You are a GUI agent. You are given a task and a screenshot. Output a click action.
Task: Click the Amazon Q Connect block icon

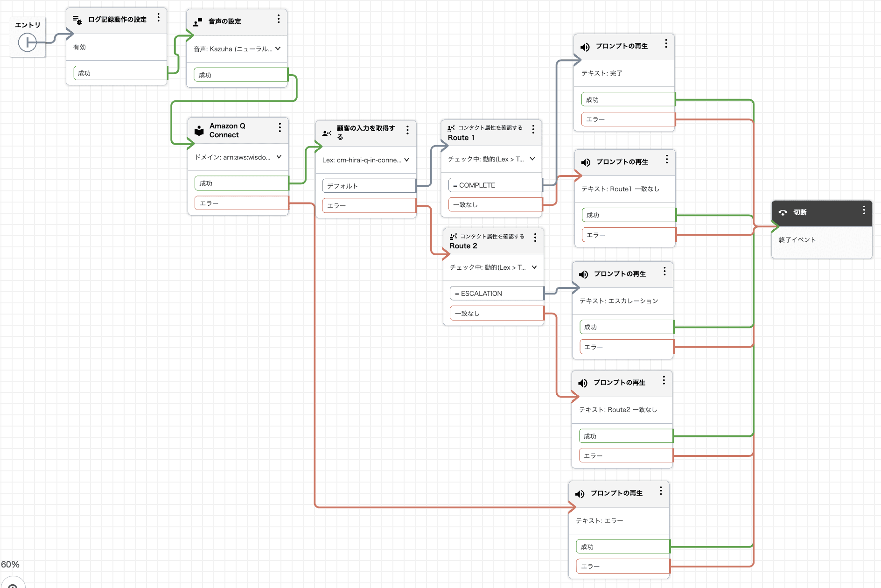(199, 130)
